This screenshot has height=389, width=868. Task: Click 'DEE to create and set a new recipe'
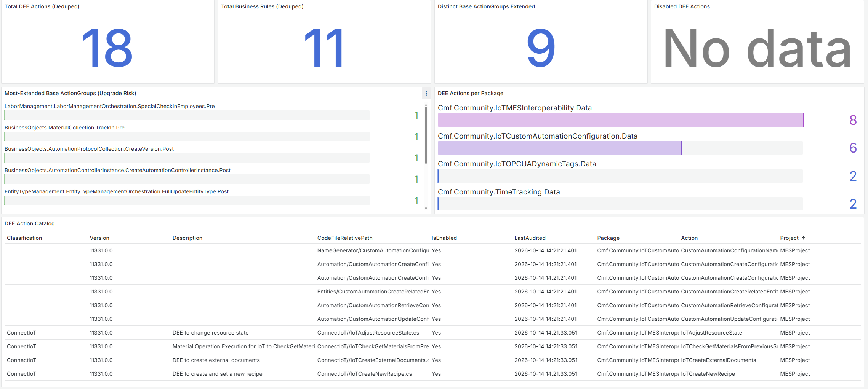tap(217, 374)
